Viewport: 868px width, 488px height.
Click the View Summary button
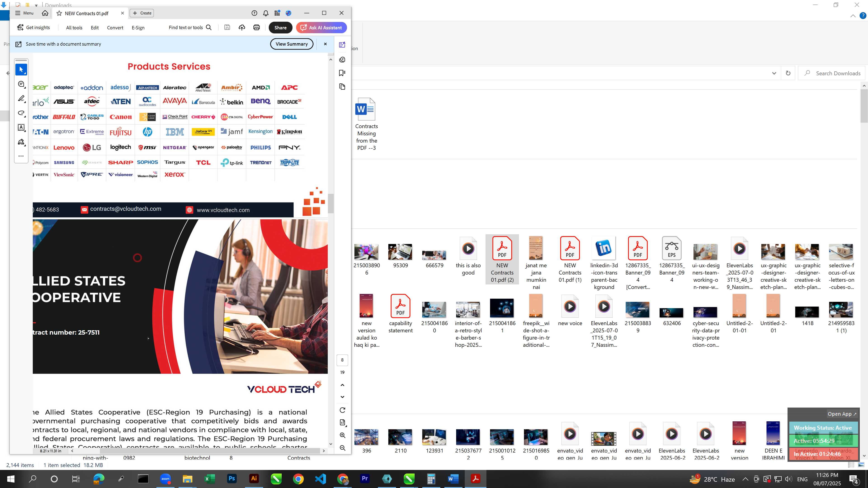coord(291,44)
